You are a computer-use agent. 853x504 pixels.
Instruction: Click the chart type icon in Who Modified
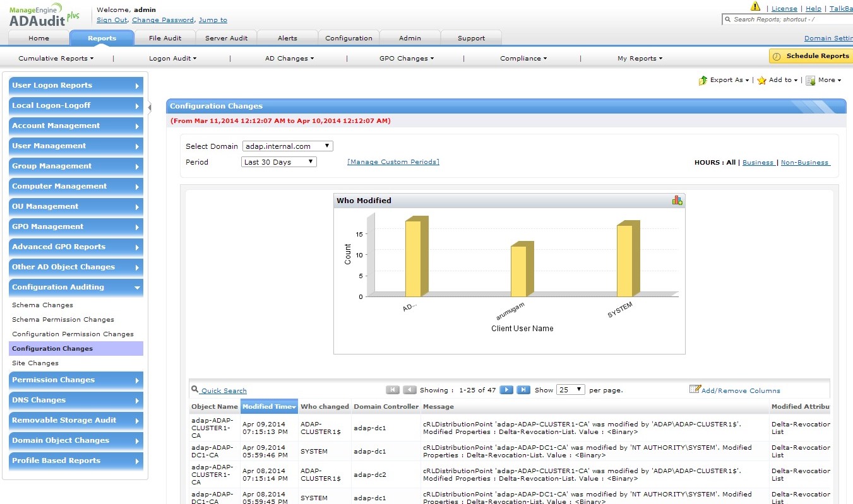[677, 200]
